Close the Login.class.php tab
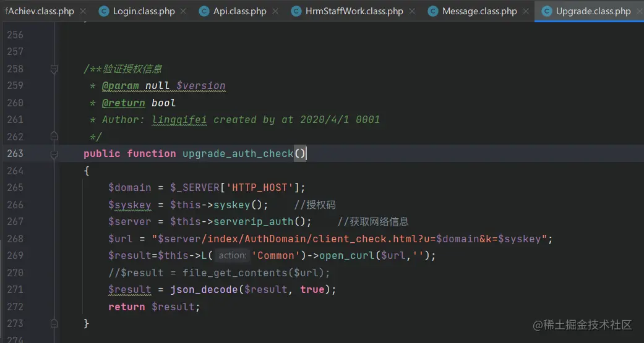 coord(183,11)
